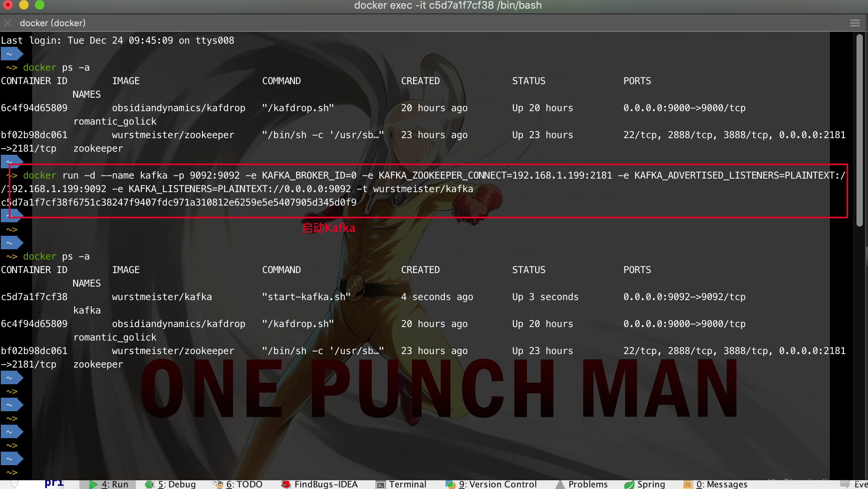Close the docker (docker) terminal tab
The width and height of the screenshot is (868, 489).
(x=7, y=23)
